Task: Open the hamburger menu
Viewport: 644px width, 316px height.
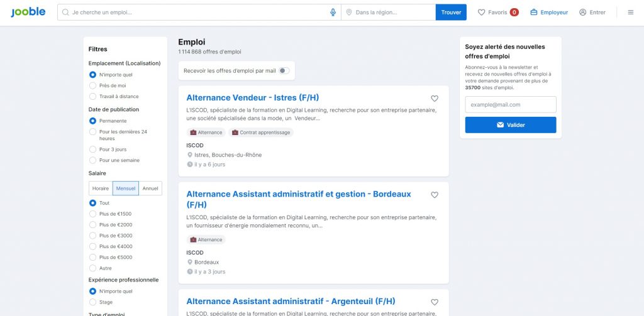Action: click(631, 12)
